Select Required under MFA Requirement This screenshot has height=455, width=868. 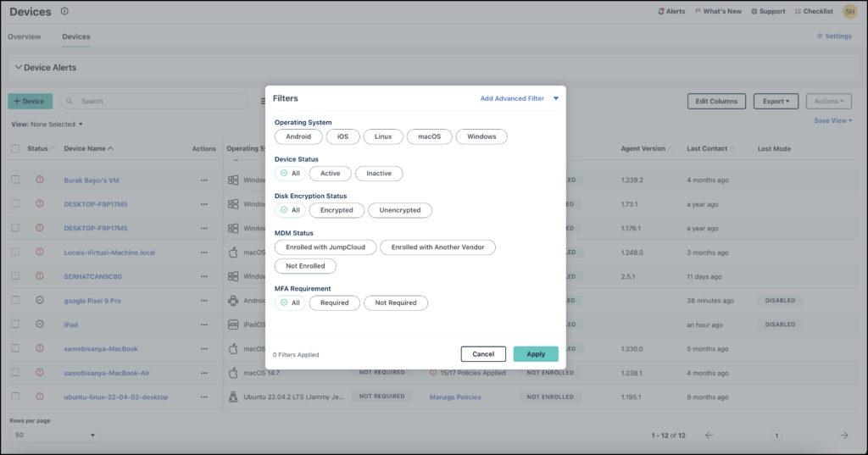pyautogui.click(x=334, y=302)
